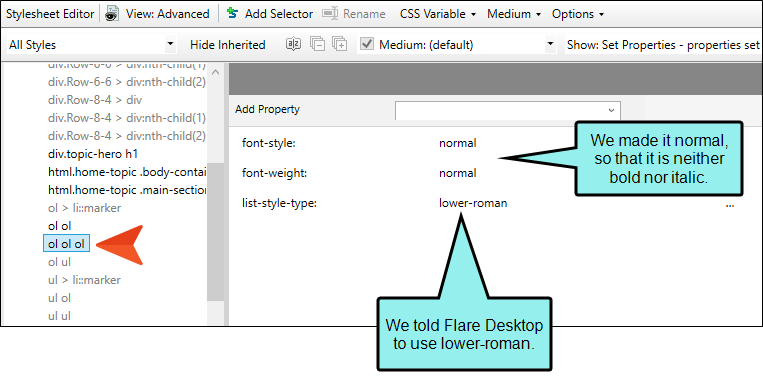Toggle the Medium checkbox
The width and height of the screenshot is (763, 383).
point(367,45)
